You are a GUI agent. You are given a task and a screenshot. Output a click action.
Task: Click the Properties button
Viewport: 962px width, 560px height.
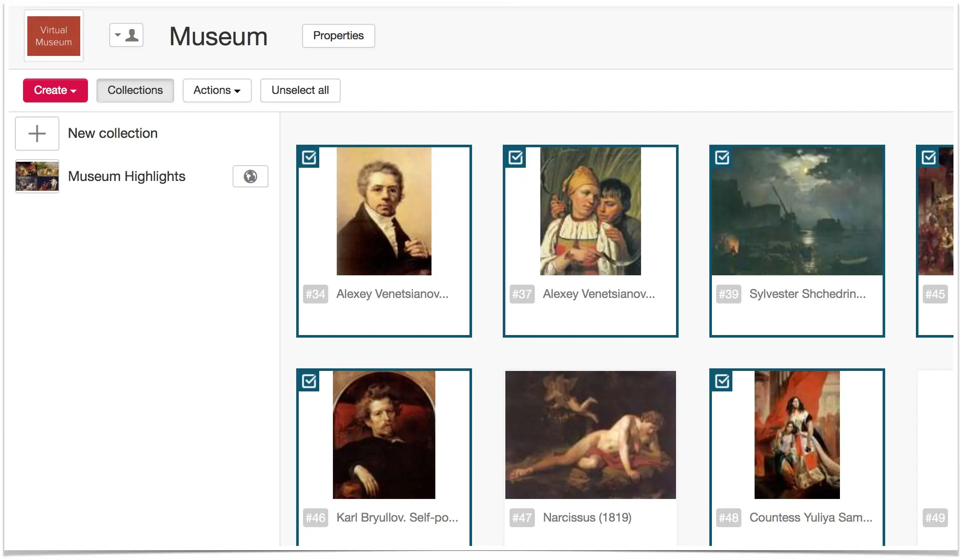[x=338, y=36]
